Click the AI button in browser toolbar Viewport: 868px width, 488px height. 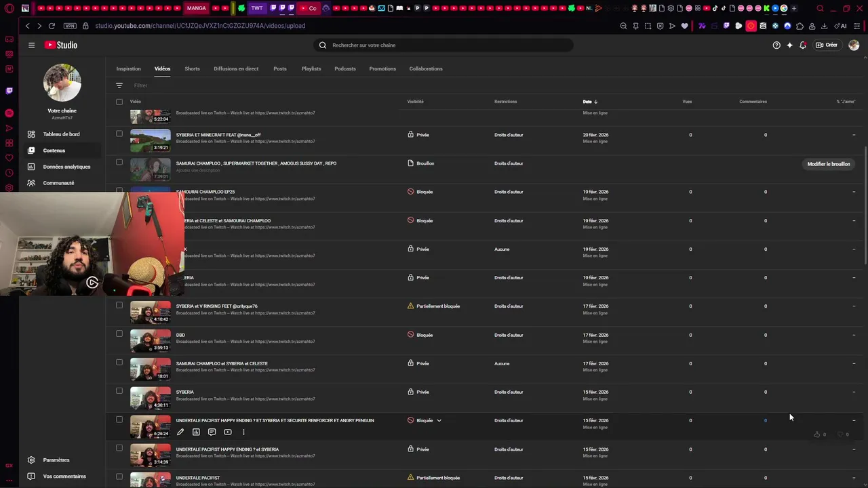(841, 26)
